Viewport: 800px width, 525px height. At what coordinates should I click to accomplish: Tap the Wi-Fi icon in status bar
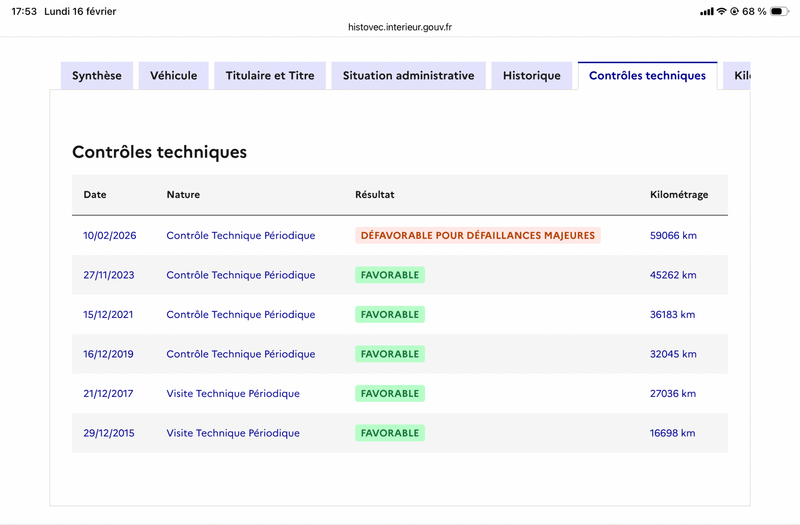[721, 11]
